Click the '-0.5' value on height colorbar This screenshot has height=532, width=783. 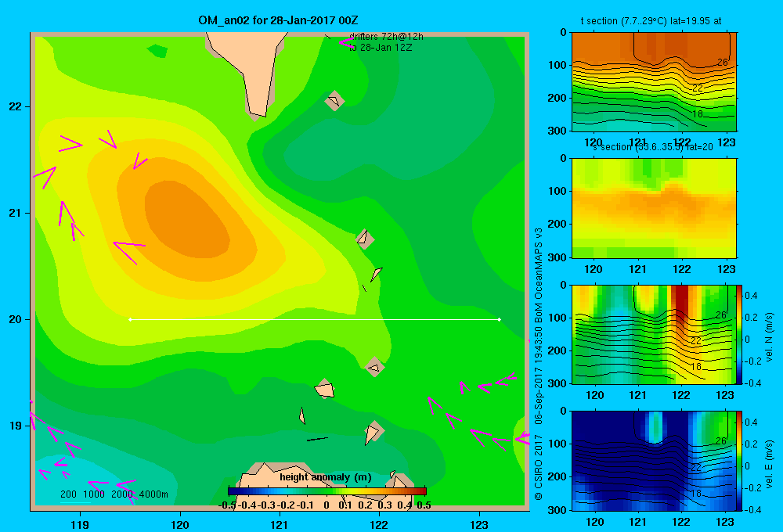[x=227, y=505]
